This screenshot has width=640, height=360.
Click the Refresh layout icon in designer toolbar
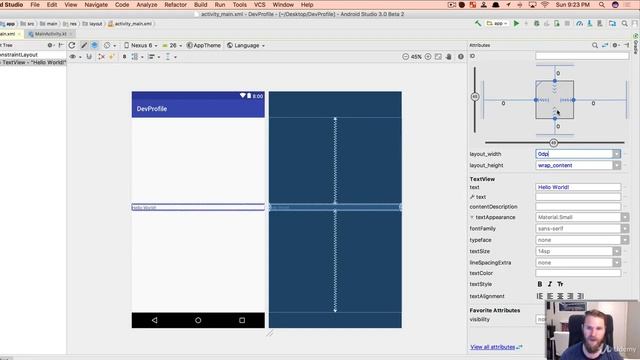point(72,45)
